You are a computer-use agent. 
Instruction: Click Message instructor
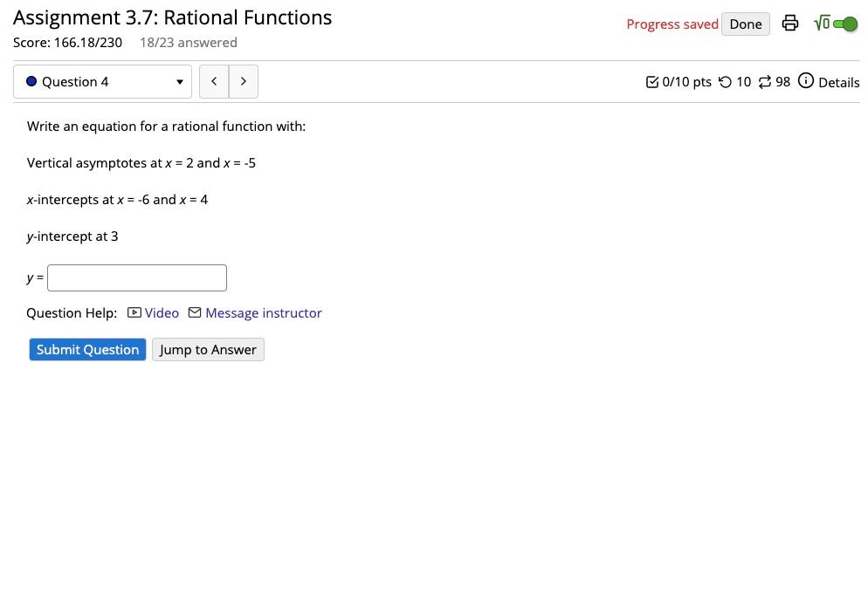click(x=264, y=312)
